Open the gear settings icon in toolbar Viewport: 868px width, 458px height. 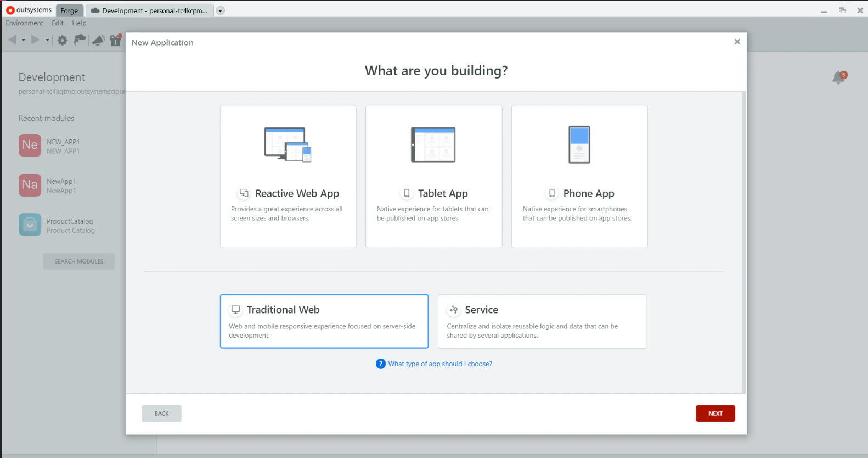tap(63, 40)
